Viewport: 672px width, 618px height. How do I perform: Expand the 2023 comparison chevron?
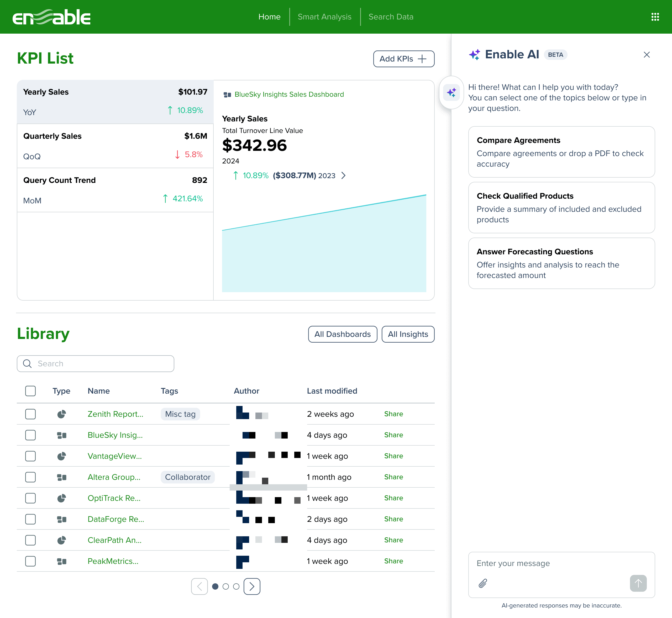click(343, 176)
